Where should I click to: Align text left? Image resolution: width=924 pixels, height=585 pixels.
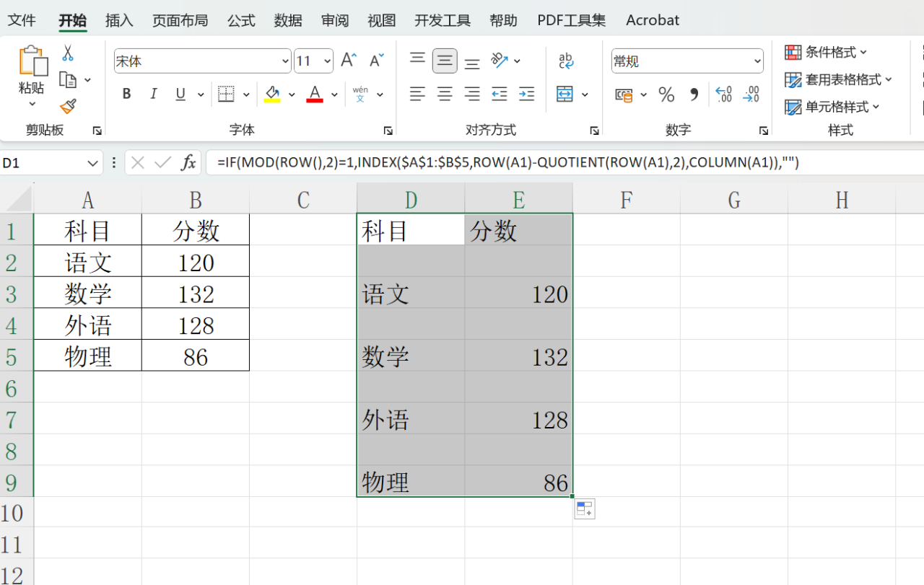click(417, 94)
